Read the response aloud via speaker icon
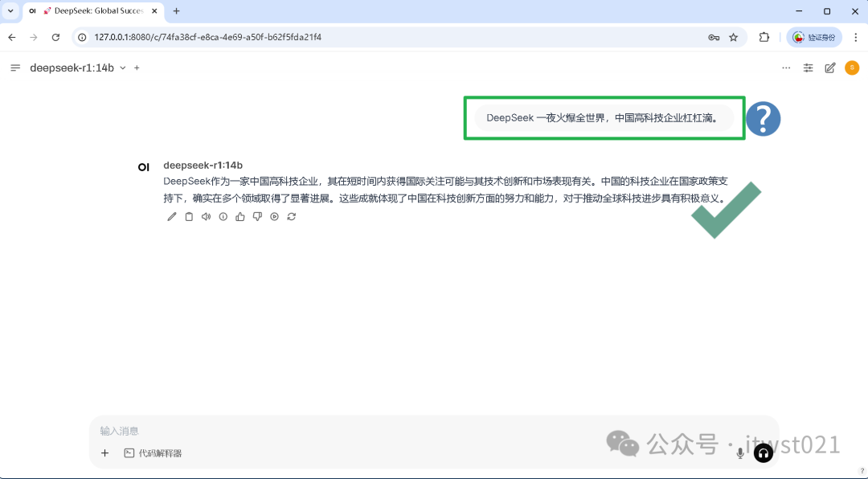This screenshot has height=479, width=868. [206, 216]
